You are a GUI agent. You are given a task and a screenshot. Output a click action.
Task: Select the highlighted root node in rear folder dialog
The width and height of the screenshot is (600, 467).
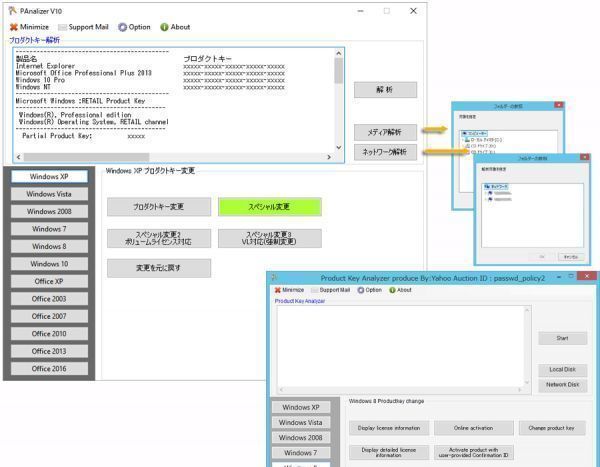pyautogui.click(x=474, y=134)
